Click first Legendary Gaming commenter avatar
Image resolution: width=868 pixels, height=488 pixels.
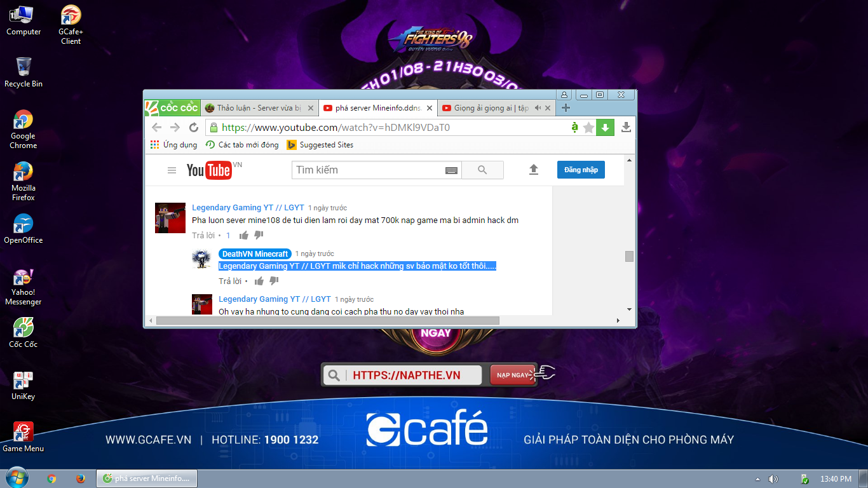pyautogui.click(x=170, y=218)
